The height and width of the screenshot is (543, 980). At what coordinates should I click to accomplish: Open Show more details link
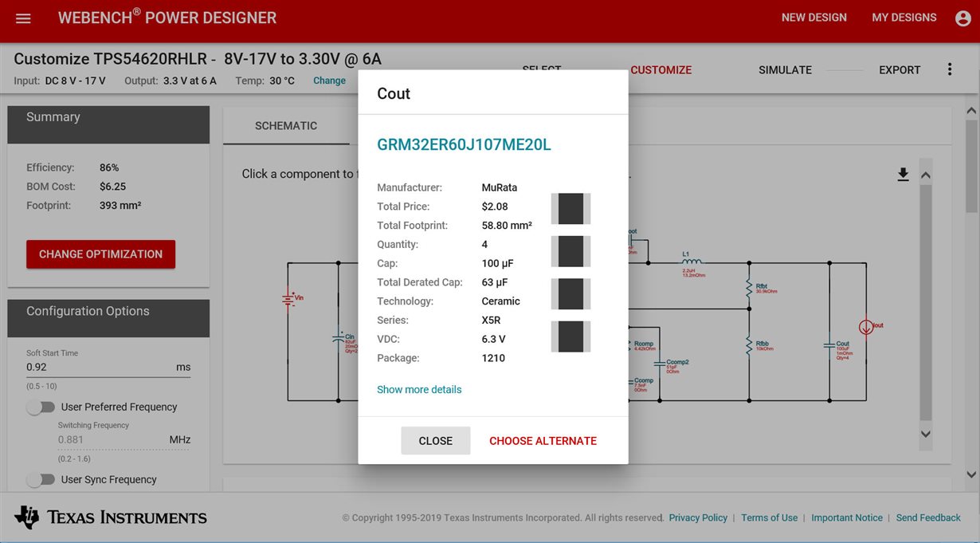coord(419,390)
